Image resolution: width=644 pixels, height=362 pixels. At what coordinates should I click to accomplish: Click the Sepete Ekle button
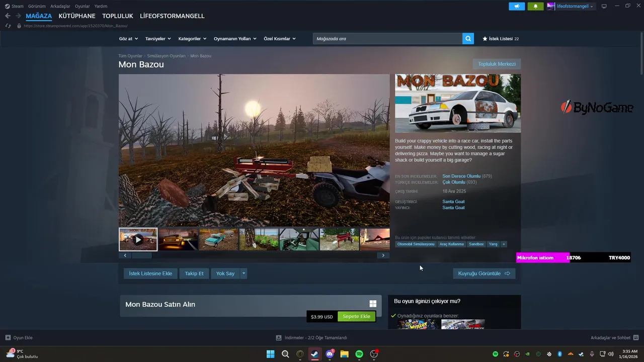pyautogui.click(x=356, y=316)
